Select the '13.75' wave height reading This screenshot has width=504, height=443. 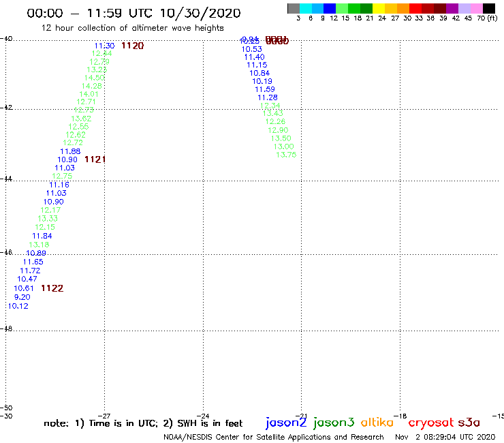tap(286, 155)
